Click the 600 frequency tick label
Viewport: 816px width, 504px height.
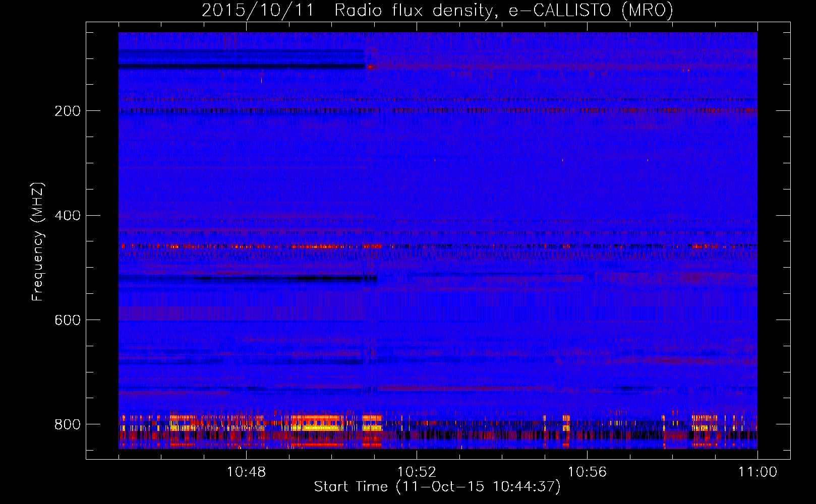68,321
